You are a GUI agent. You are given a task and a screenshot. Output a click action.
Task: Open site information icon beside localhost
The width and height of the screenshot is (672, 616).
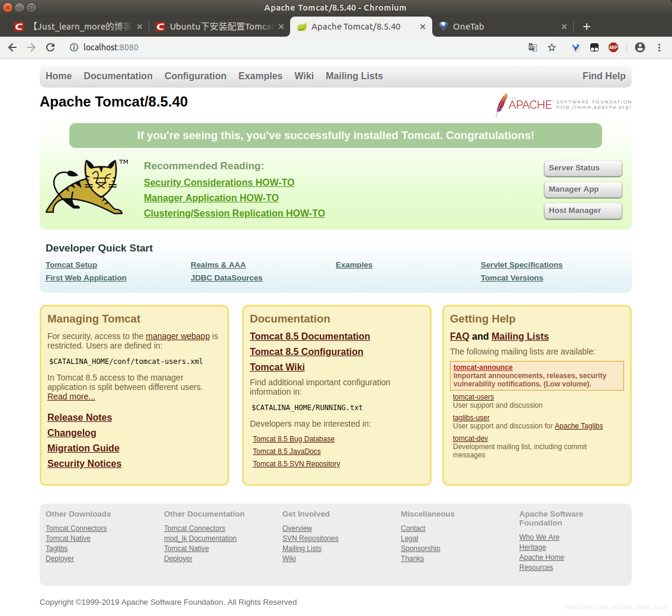(74, 47)
